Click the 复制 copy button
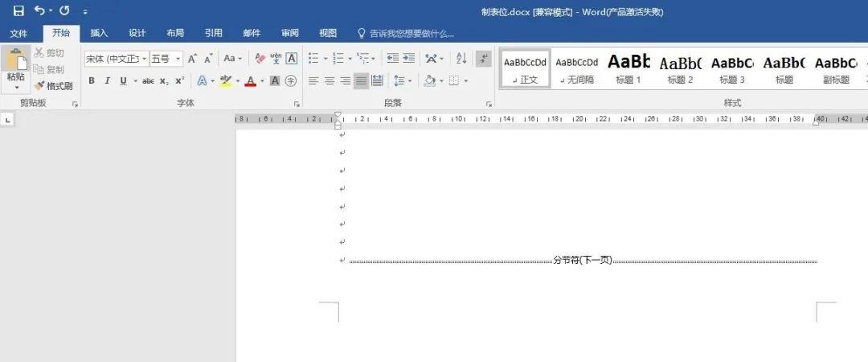Image resolution: width=868 pixels, height=362 pixels. [x=49, y=69]
